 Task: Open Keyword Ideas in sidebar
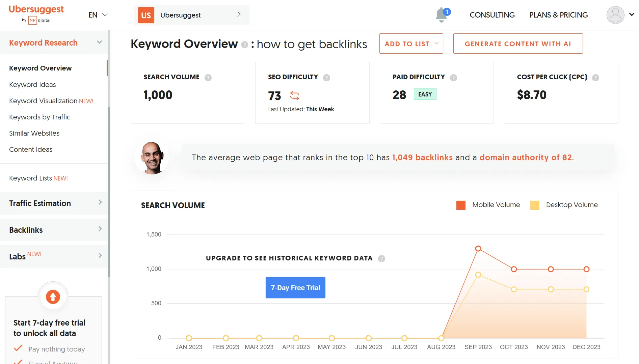coord(32,85)
